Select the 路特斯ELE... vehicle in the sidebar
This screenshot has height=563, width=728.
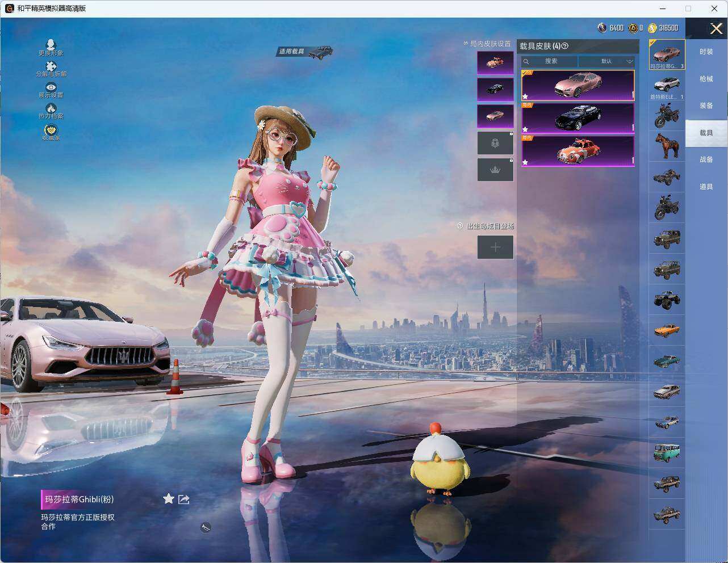pos(667,86)
